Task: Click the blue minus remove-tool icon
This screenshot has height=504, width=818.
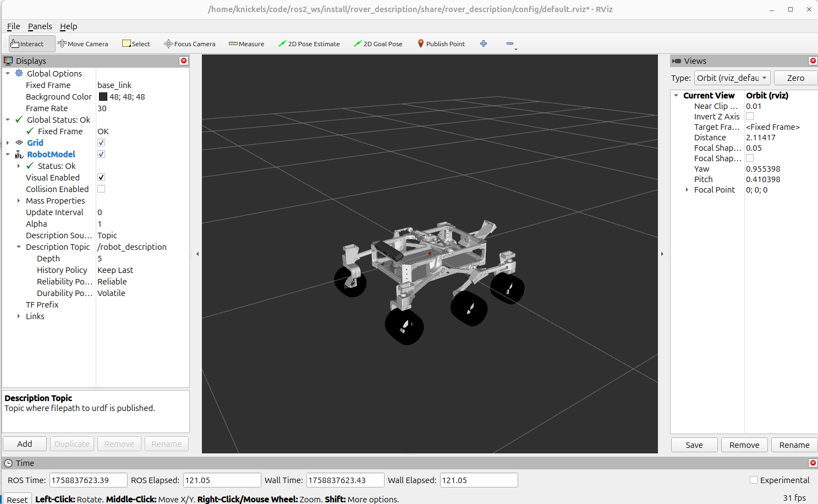Action: point(510,43)
